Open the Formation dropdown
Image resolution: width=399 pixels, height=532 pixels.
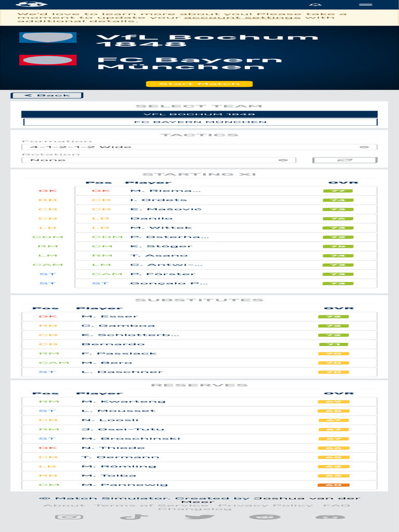coord(199,147)
